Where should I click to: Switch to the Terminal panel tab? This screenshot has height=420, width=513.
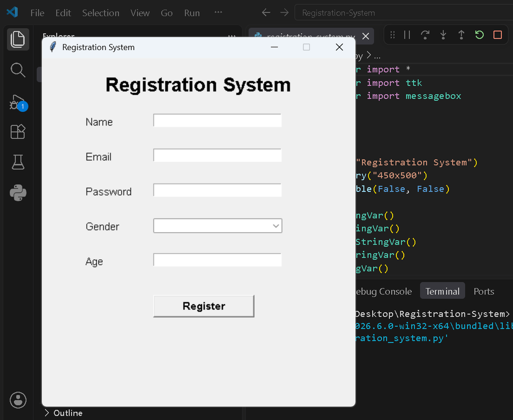[442, 291]
